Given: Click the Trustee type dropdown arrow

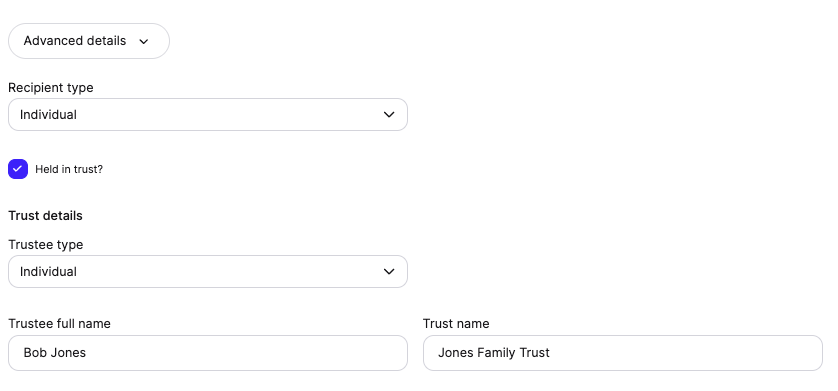Looking at the screenshot, I should click(389, 271).
